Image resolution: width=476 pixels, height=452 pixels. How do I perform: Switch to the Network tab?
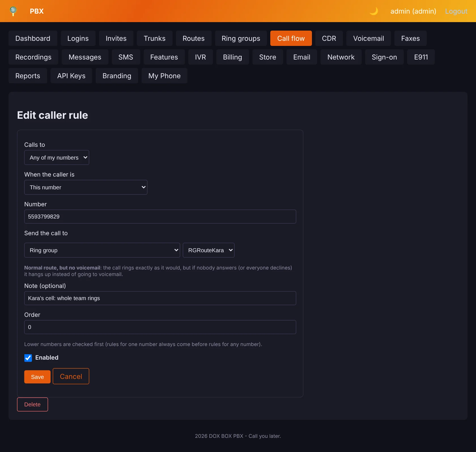341,57
